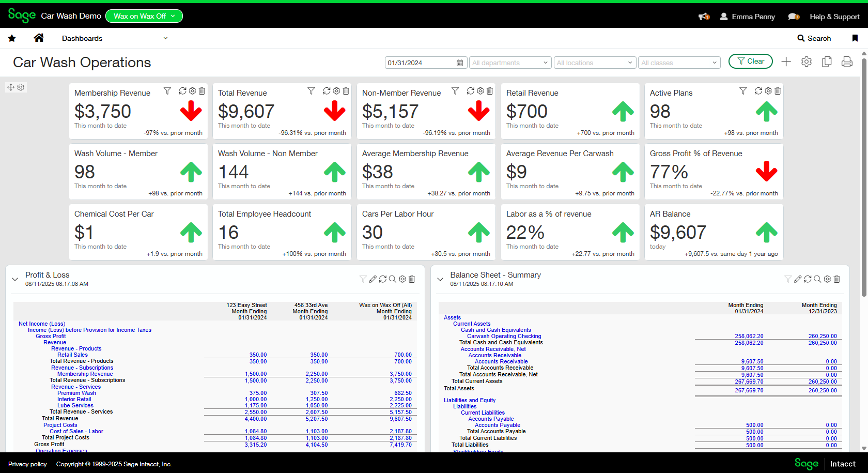
Task: Open the All departments dropdown
Action: pos(510,62)
